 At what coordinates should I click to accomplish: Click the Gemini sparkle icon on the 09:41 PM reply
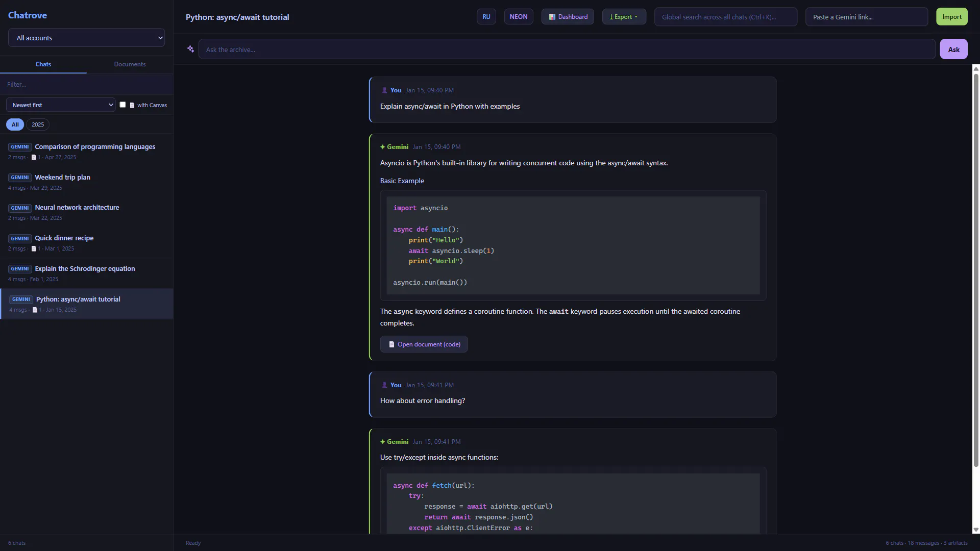point(383,442)
